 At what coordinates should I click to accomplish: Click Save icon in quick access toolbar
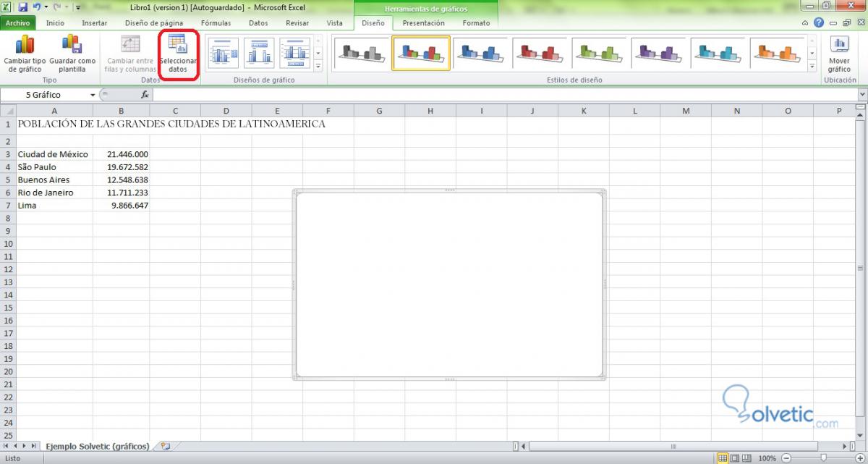[x=23, y=7]
